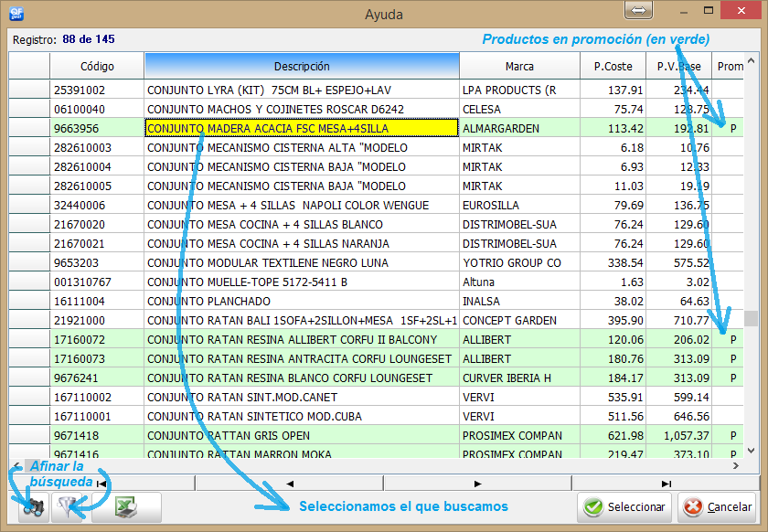
Task: Select CONJUNTO RATTAN GRIS OPEN row
Action: 376,435
